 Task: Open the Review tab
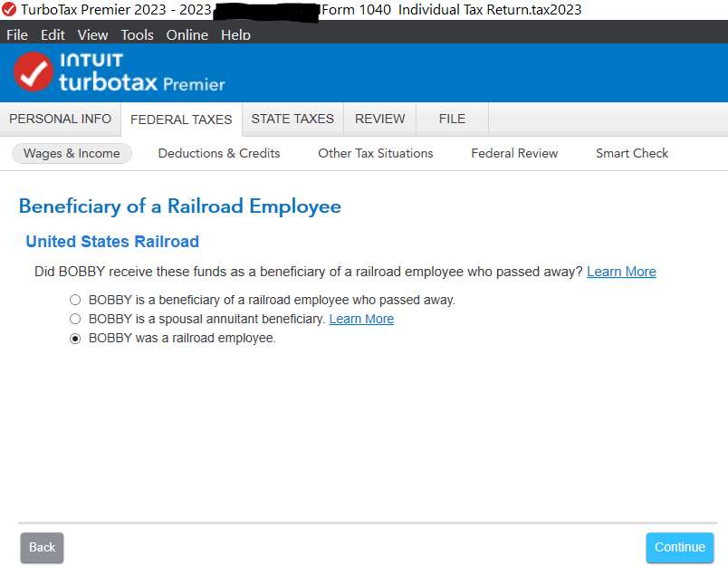pyautogui.click(x=380, y=119)
